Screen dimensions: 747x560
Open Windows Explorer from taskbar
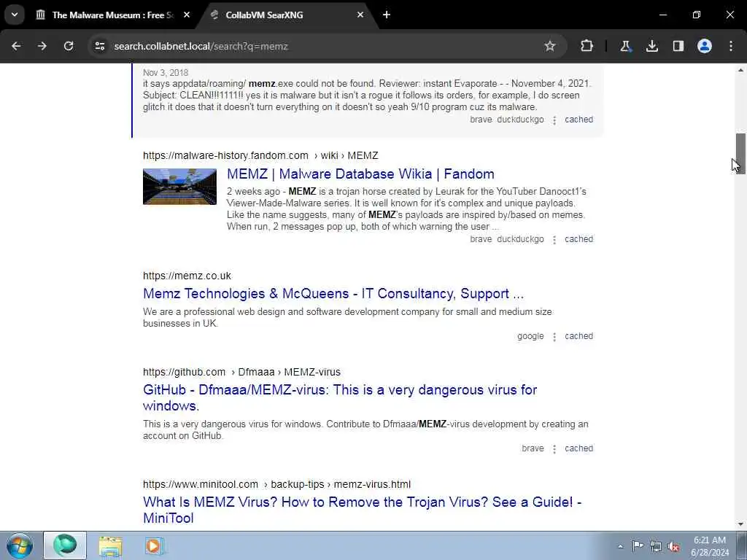(x=111, y=545)
